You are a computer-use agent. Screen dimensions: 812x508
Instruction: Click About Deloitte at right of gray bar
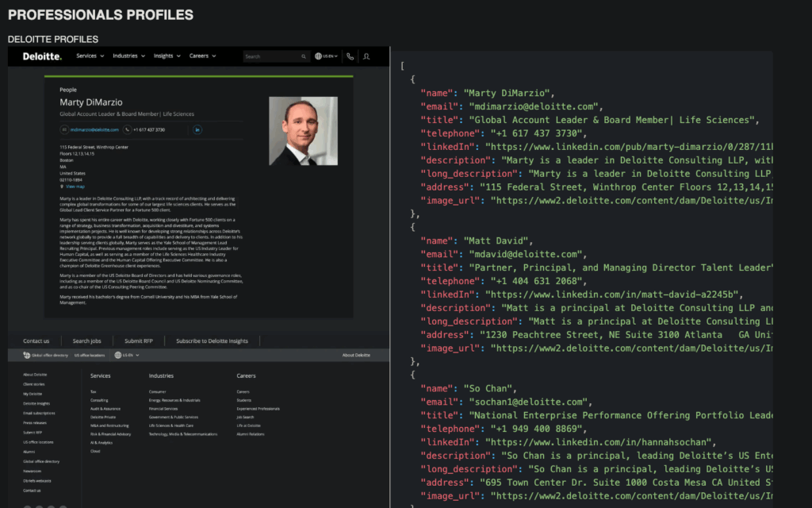point(356,355)
